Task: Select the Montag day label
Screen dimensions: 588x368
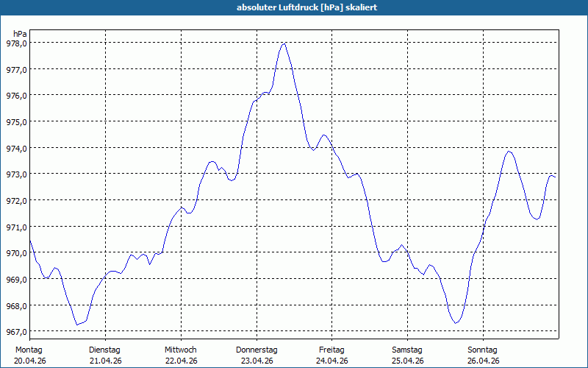Action: pyautogui.click(x=29, y=350)
